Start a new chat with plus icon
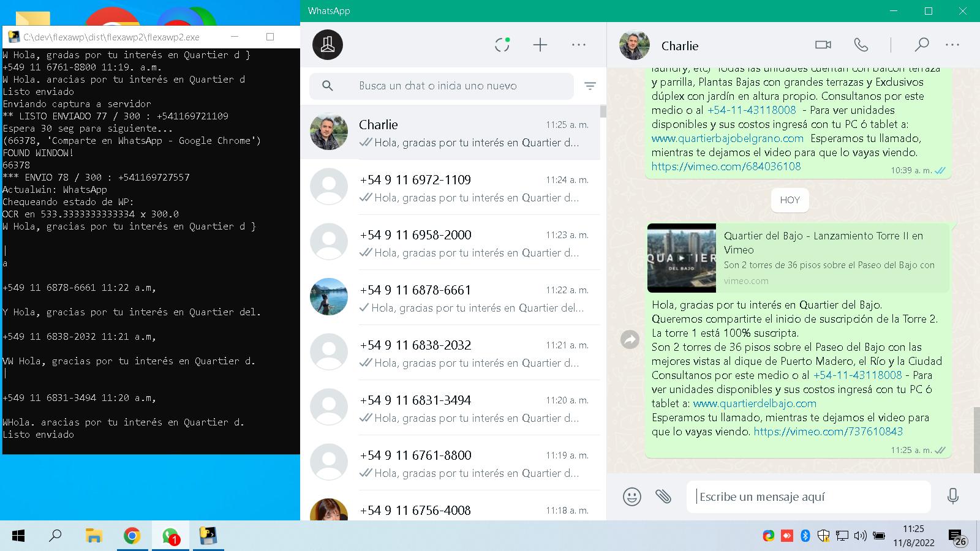The image size is (980, 551). click(540, 45)
